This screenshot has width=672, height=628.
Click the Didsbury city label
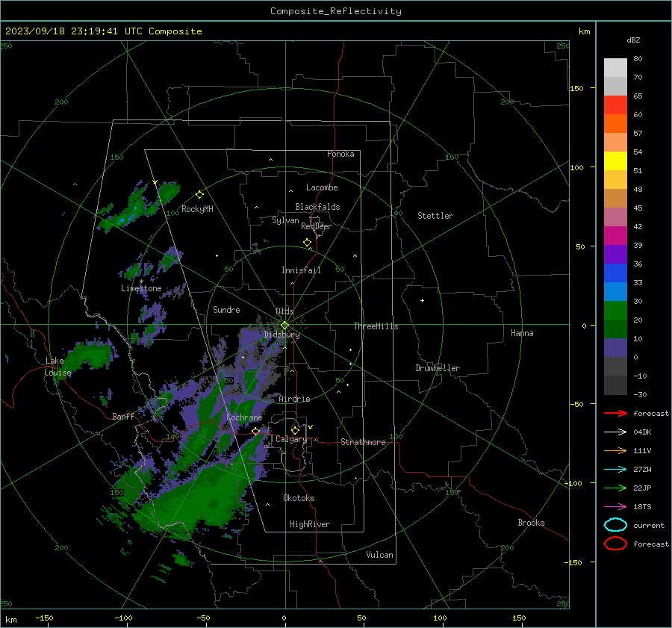click(281, 335)
